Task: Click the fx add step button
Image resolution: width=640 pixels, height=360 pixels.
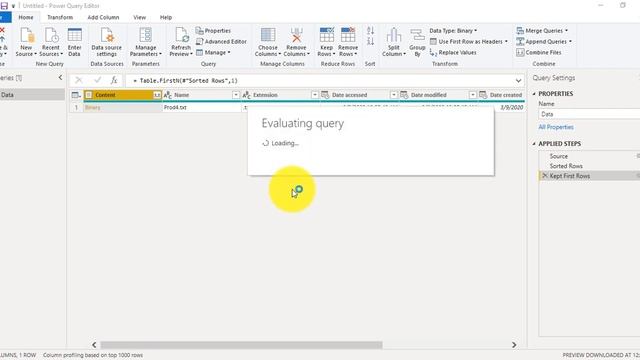Action: (114, 80)
